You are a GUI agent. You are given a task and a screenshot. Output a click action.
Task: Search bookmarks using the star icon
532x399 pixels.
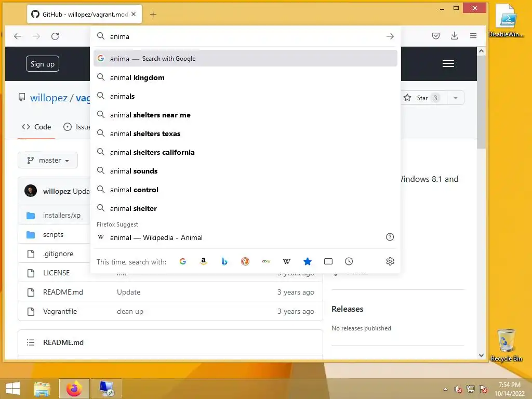(x=308, y=261)
